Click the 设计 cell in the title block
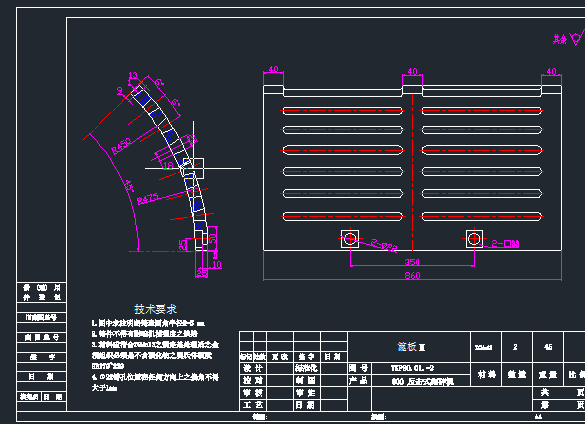The image size is (585, 424). tap(253, 368)
